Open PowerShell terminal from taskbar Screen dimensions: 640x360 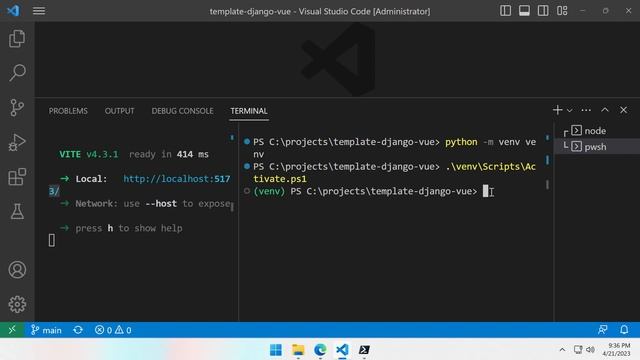(364, 350)
